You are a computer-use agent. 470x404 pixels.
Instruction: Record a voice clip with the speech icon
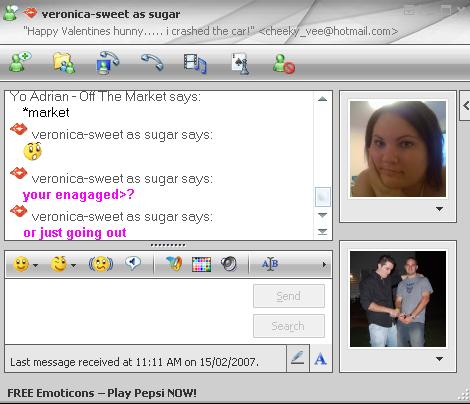click(x=133, y=264)
